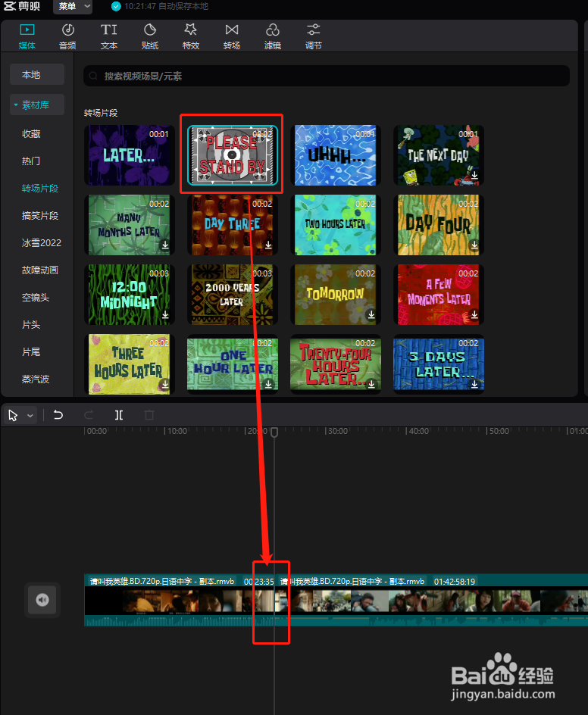Viewport: 588px width, 715px height.
Task: Download the TOMORROW clip
Action: coord(371,314)
